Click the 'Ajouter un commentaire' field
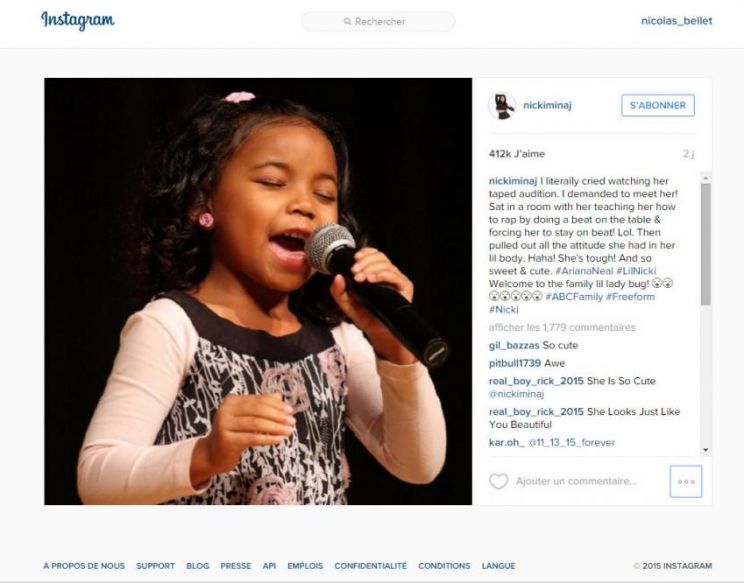The height and width of the screenshot is (583, 744). [576, 481]
